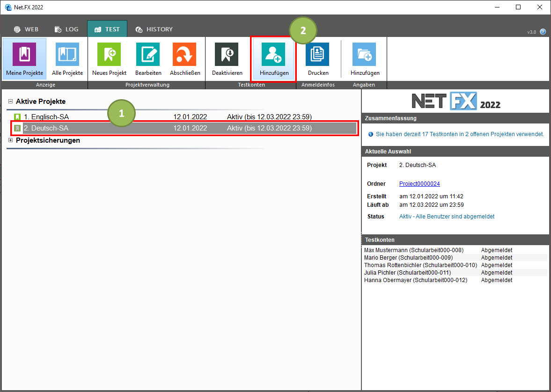This screenshot has height=392, width=551.
Task: Select test account Mario Berger
Action: (x=408, y=257)
